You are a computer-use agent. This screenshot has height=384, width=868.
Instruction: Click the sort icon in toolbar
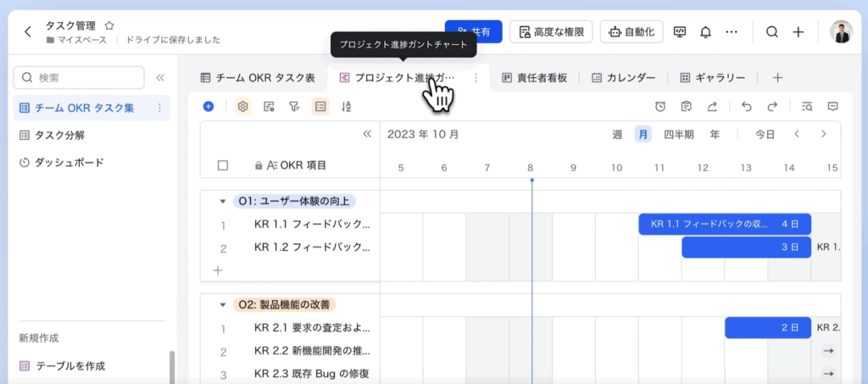[x=346, y=106]
